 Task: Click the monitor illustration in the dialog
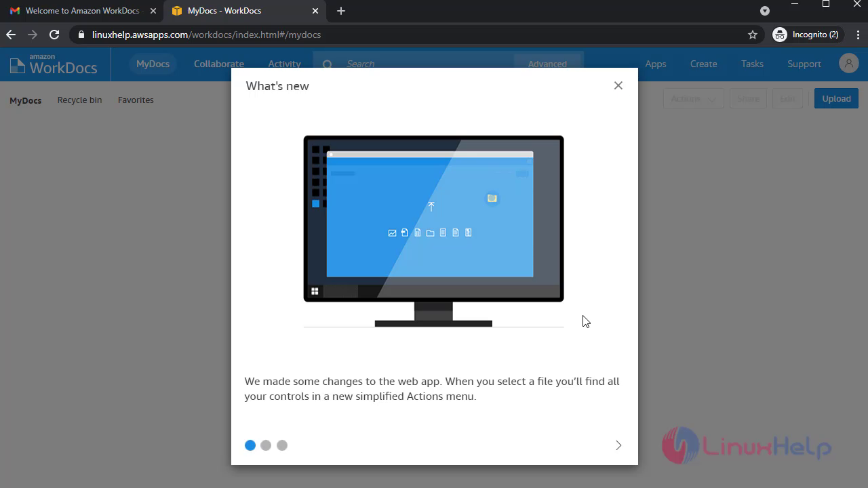pyautogui.click(x=433, y=231)
